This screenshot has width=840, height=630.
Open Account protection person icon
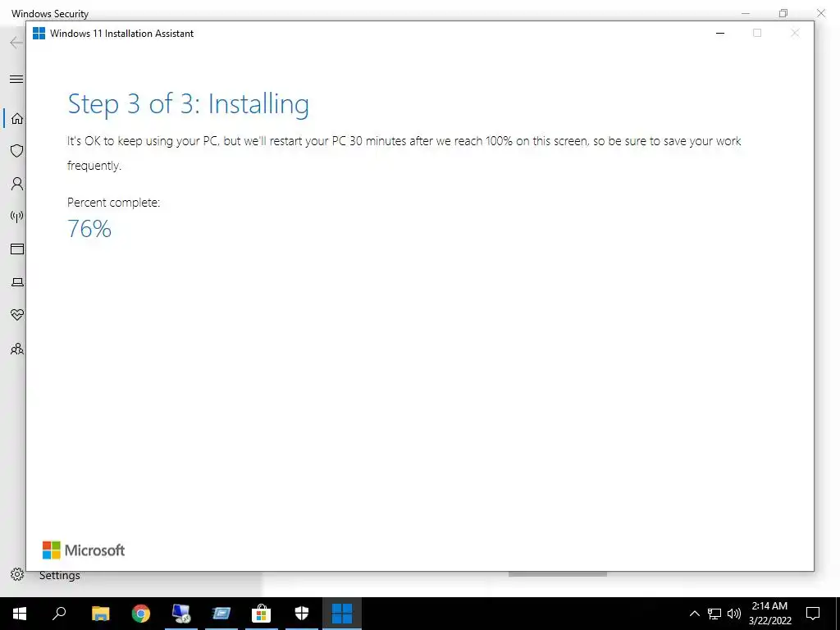pos(17,184)
